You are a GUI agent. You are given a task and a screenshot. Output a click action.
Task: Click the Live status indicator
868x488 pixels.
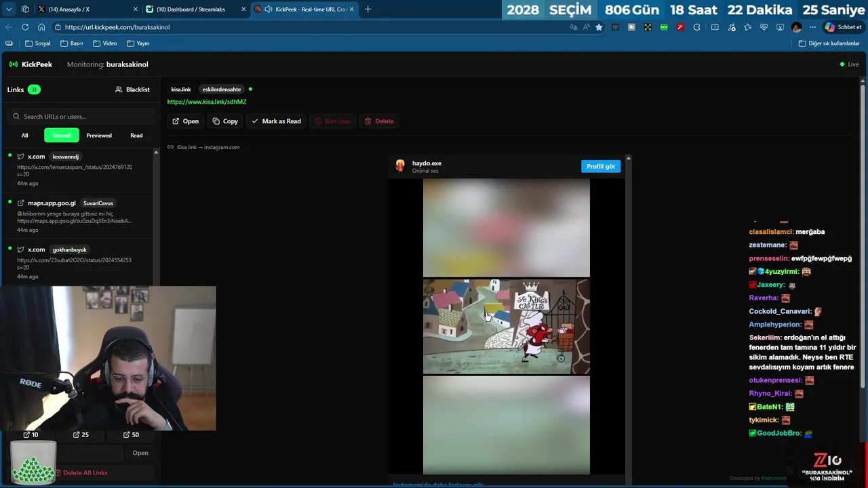(x=849, y=64)
